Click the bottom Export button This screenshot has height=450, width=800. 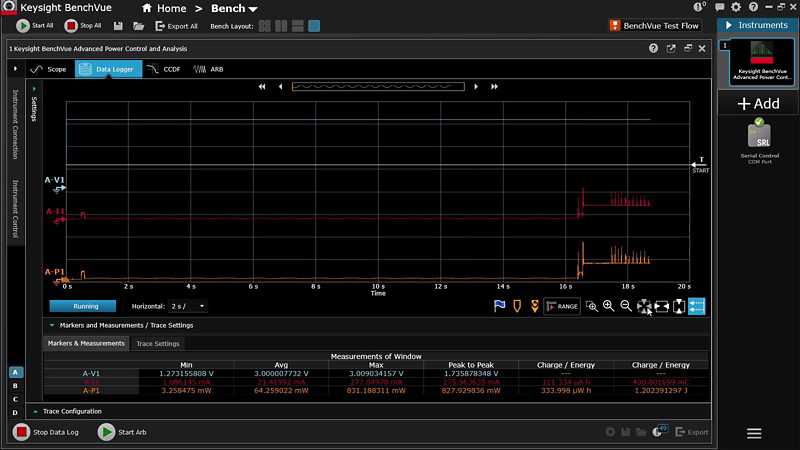(x=692, y=432)
